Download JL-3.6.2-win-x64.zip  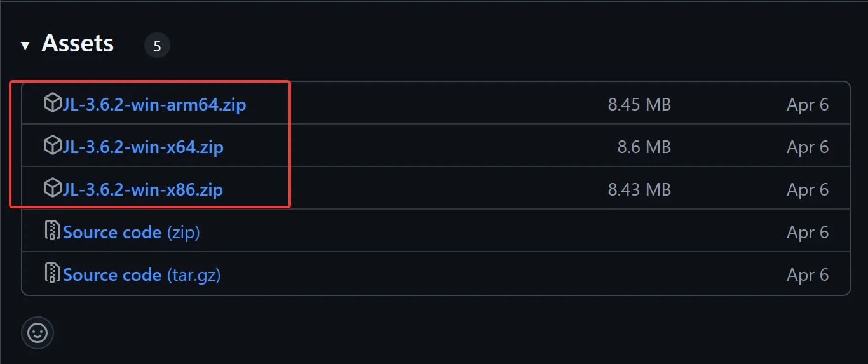pos(143,147)
